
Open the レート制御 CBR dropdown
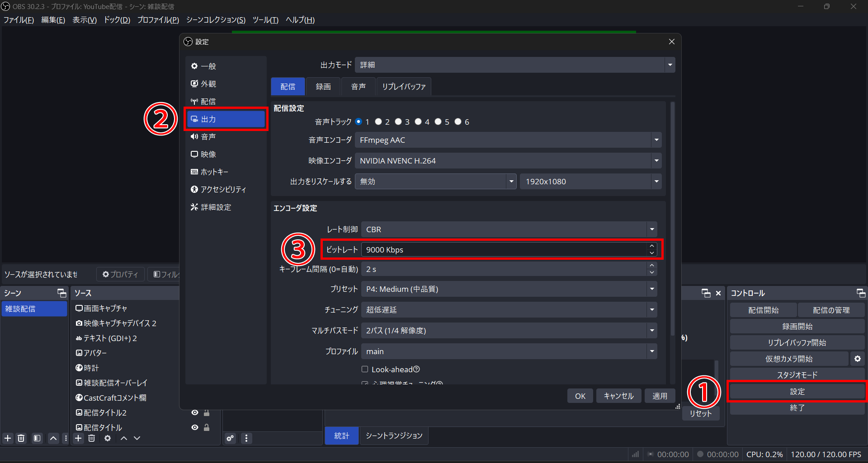[509, 229]
